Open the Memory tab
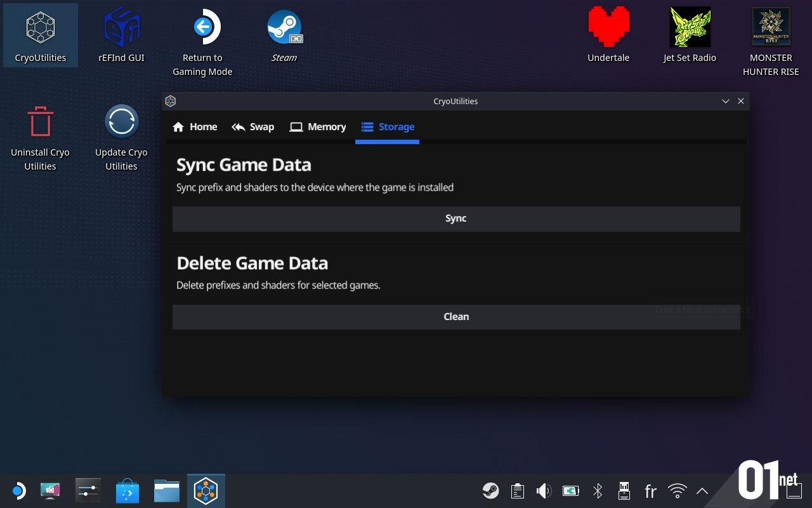This screenshot has height=508, width=812. pos(318,127)
